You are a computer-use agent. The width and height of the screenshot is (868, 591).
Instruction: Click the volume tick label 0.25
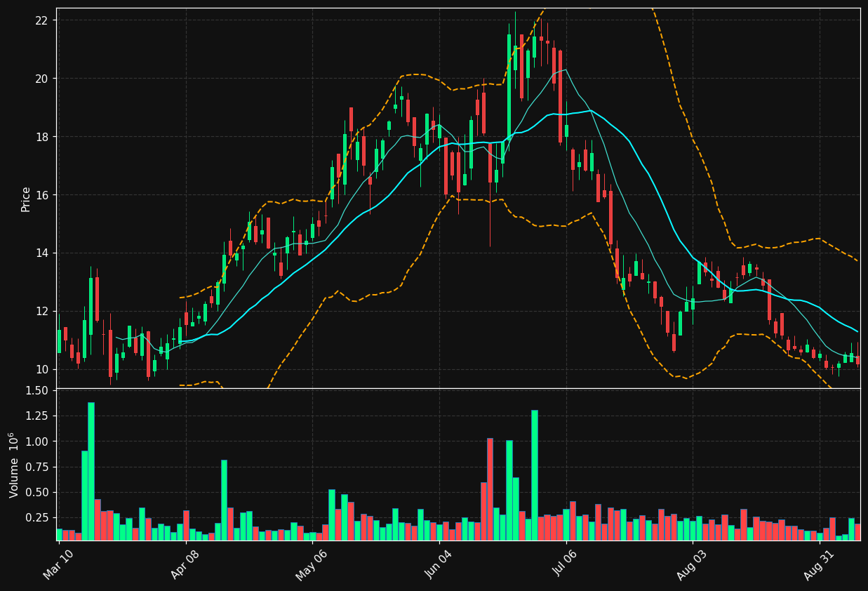[37, 518]
